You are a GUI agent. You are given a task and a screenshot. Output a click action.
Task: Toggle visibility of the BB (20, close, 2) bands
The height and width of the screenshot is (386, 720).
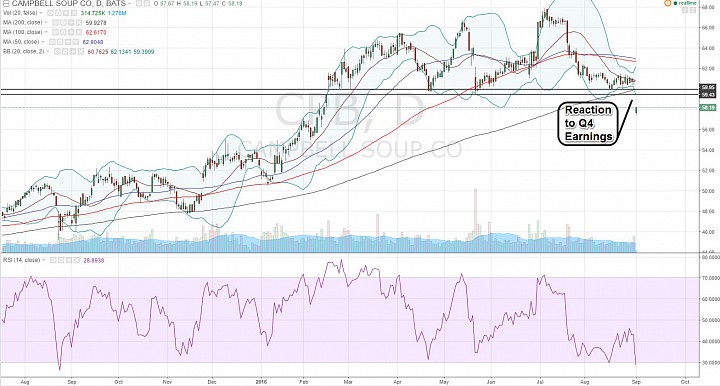click(57, 51)
